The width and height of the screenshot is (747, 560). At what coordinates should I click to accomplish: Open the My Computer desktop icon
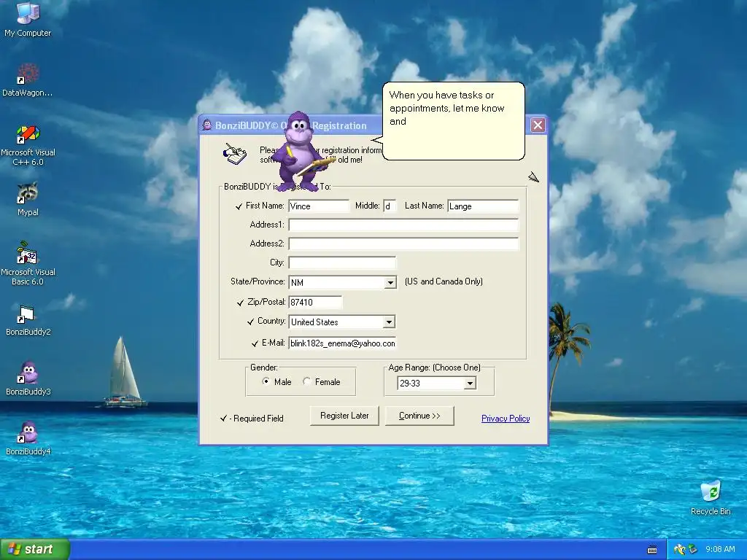click(x=28, y=19)
